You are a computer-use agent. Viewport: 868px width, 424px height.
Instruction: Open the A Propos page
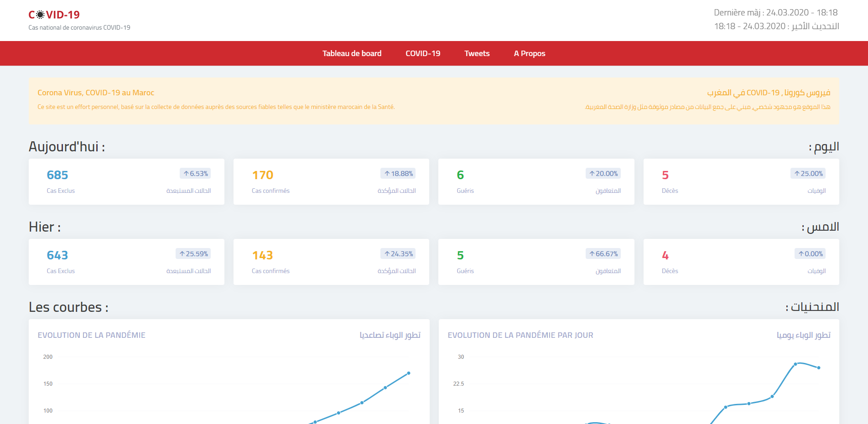click(529, 53)
